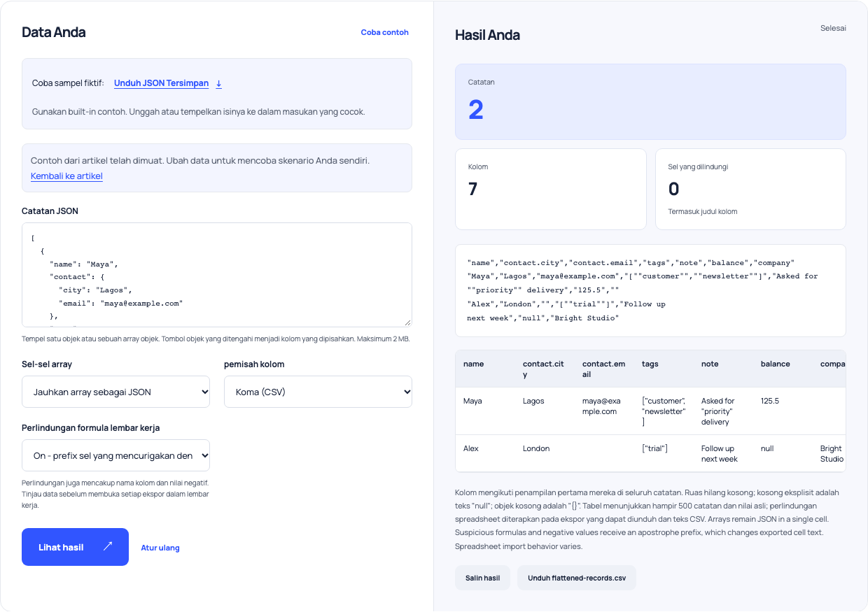868x612 pixels.
Task: Click Unduh flattened-records.csv button
Action: point(577,578)
